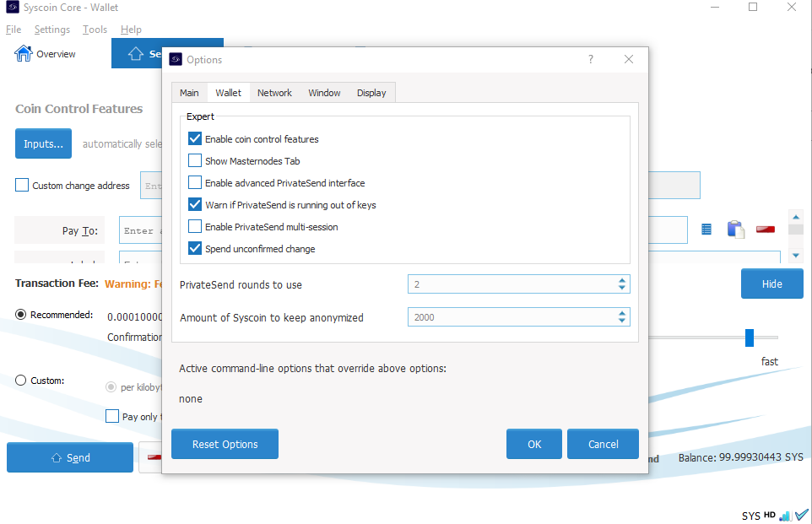Click Cancel in Options dialog

(x=603, y=444)
